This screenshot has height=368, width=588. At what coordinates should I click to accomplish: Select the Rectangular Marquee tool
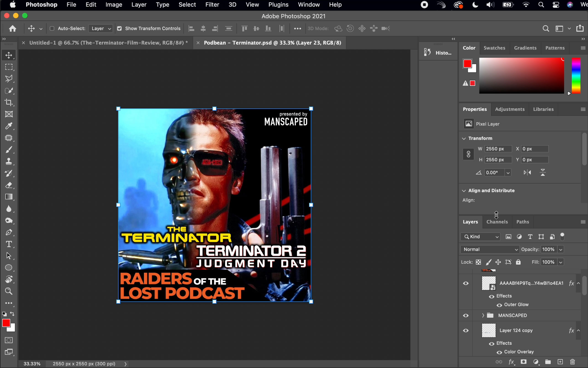[9, 67]
